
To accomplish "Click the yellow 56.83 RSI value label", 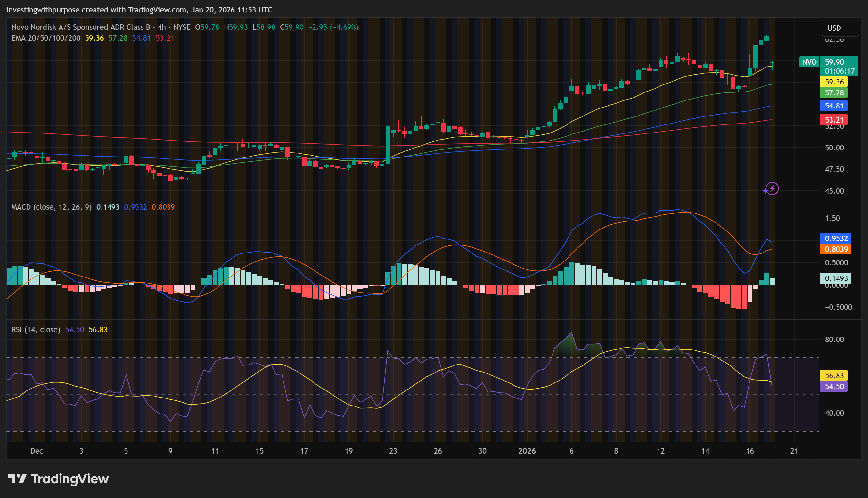I will pyautogui.click(x=833, y=375).
